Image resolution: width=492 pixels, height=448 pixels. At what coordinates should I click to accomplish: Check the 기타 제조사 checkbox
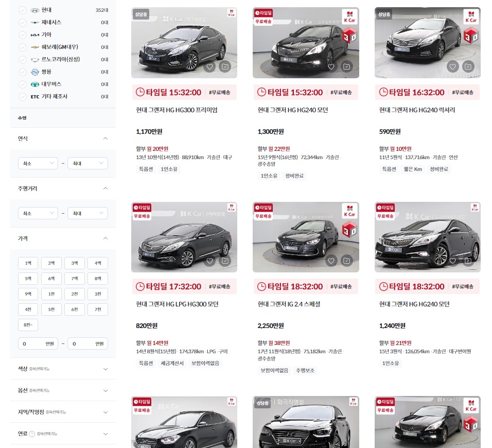pos(23,96)
